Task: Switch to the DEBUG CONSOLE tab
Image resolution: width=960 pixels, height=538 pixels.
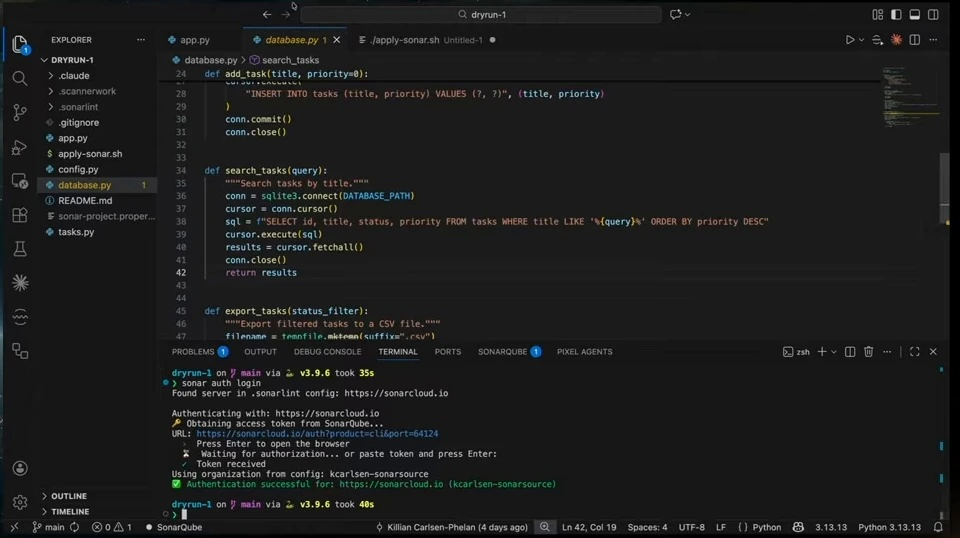Action: (x=328, y=352)
